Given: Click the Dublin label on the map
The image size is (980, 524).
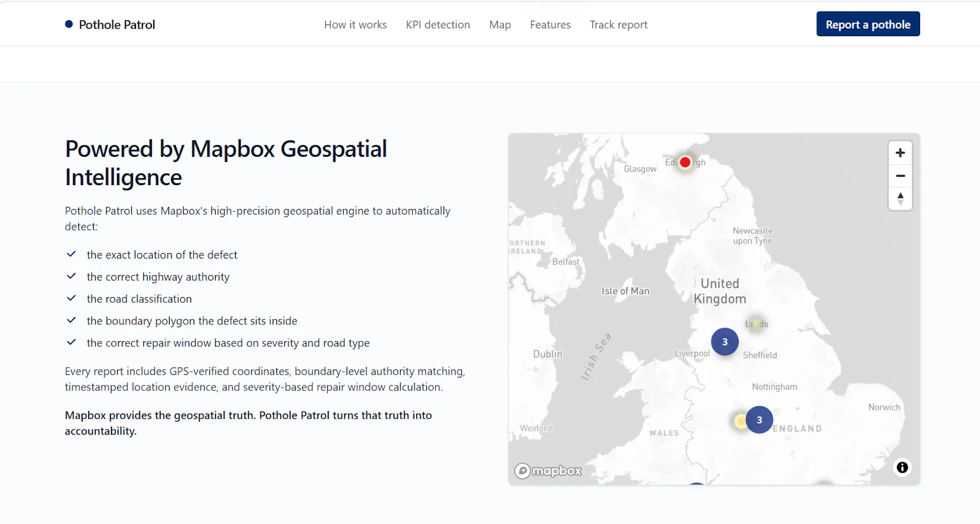Looking at the screenshot, I should tap(548, 354).
